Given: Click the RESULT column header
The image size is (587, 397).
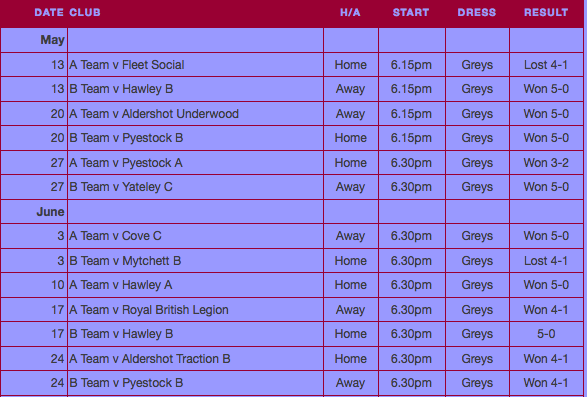Looking at the screenshot, I should (546, 12).
